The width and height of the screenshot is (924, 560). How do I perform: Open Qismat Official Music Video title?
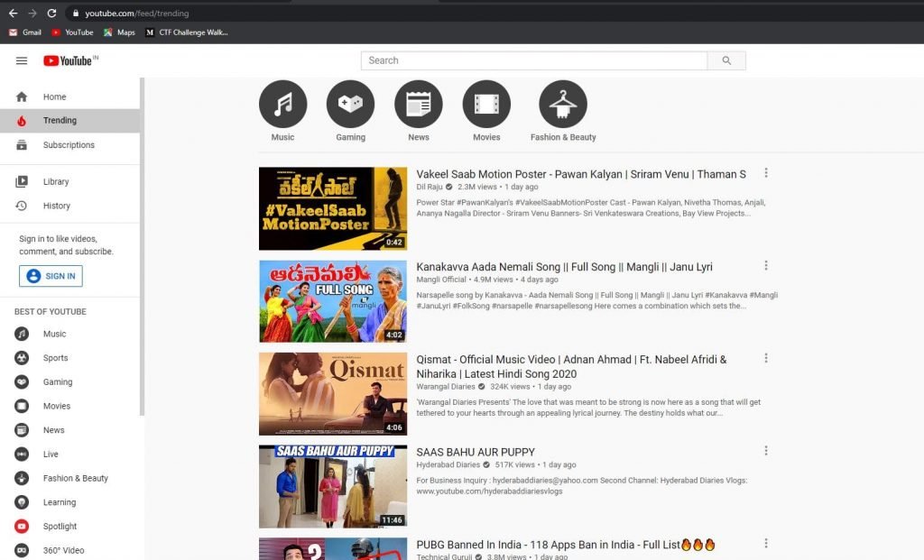(x=571, y=366)
